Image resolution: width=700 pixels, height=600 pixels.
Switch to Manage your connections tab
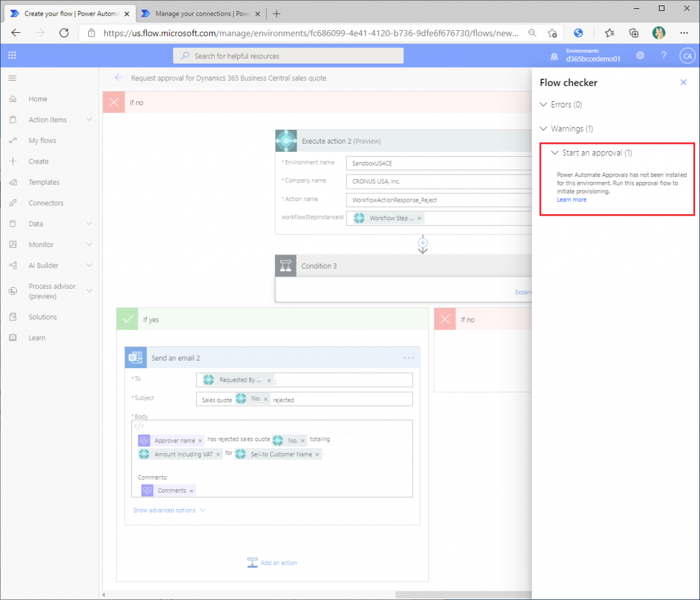point(201,14)
